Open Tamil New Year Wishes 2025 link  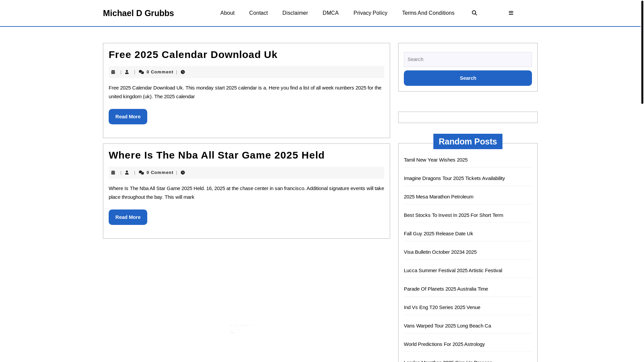click(x=436, y=160)
